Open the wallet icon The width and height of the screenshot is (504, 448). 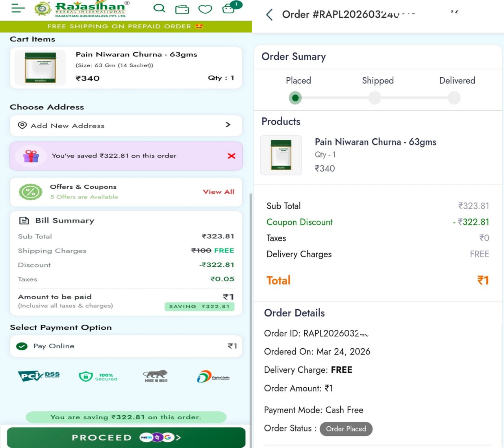tap(182, 9)
